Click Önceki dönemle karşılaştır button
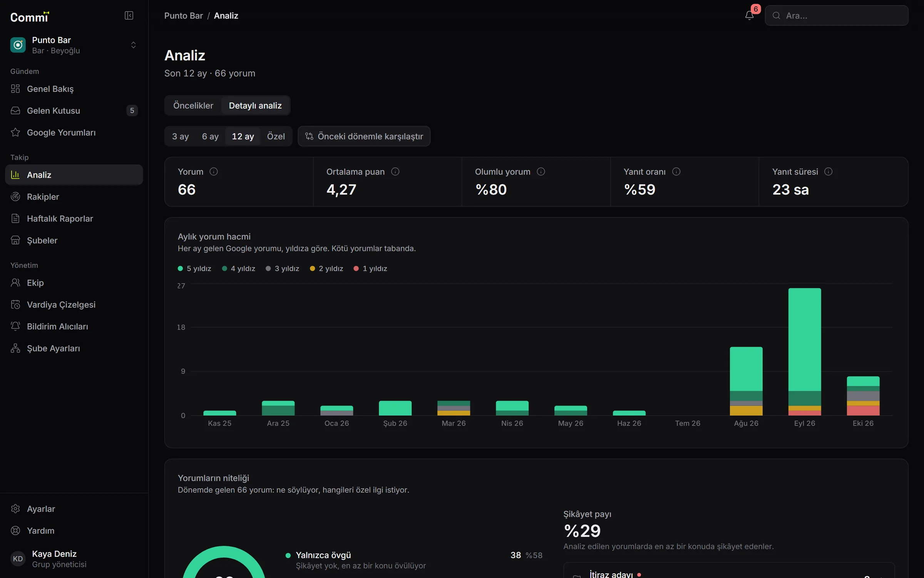Screen dimensions: 924x578 [364, 136]
